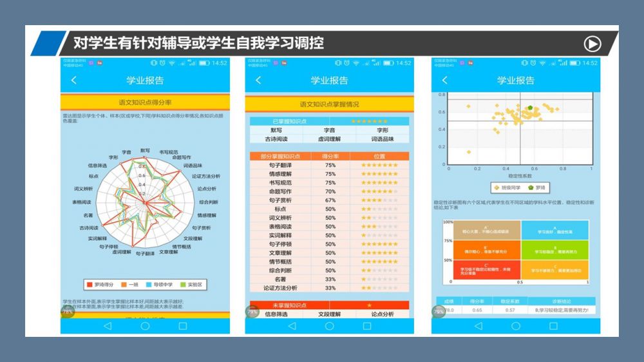Click the play button in slide title bar

592,44
